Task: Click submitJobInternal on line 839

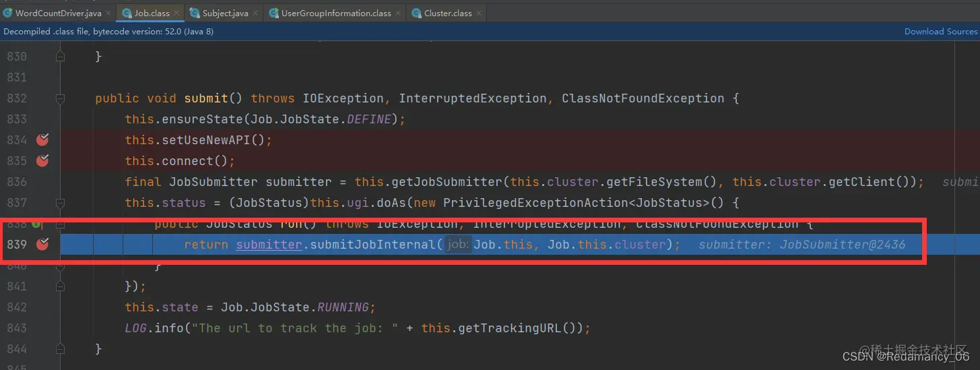Action: [372, 245]
